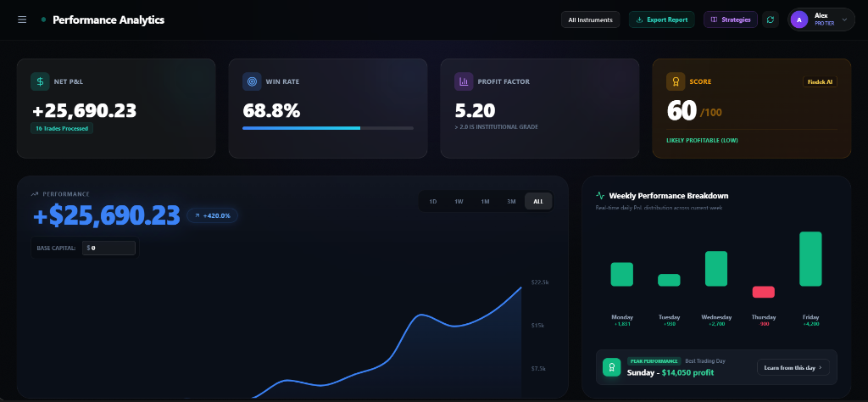Click the download icon in Export Report
This screenshot has height=402, width=868.
(x=639, y=20)
